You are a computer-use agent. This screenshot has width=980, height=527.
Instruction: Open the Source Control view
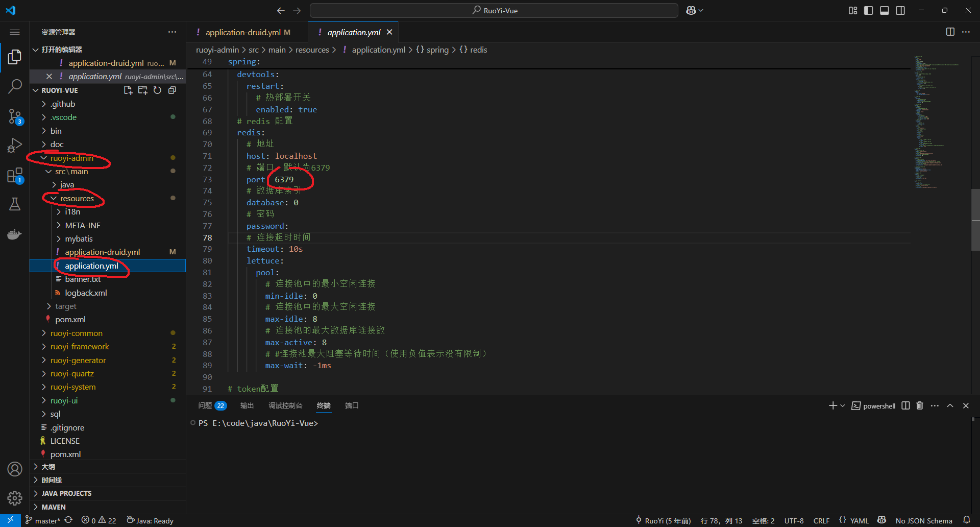click(x=15, y=116)
